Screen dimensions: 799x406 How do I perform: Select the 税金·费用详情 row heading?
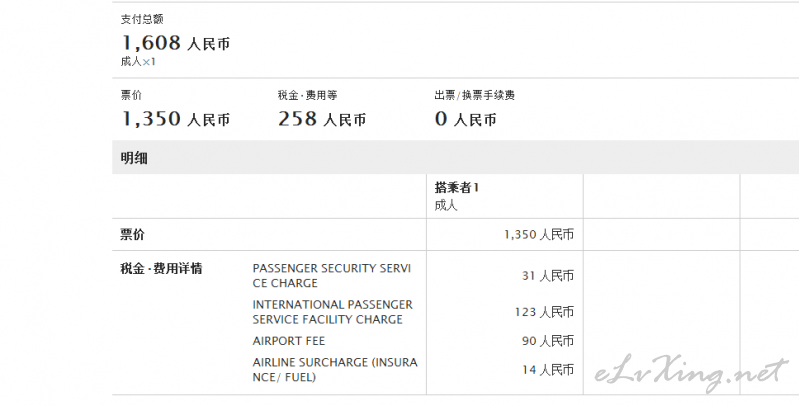click(x=161, y=268)
